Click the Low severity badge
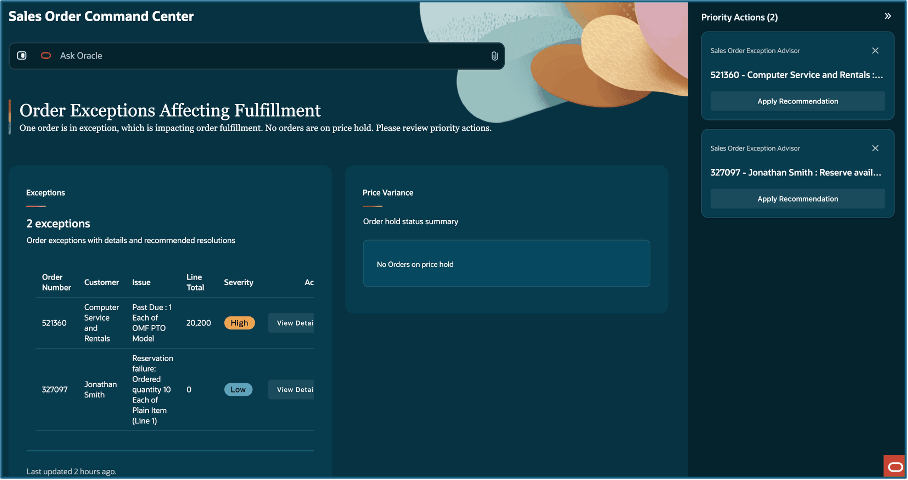 238,390
